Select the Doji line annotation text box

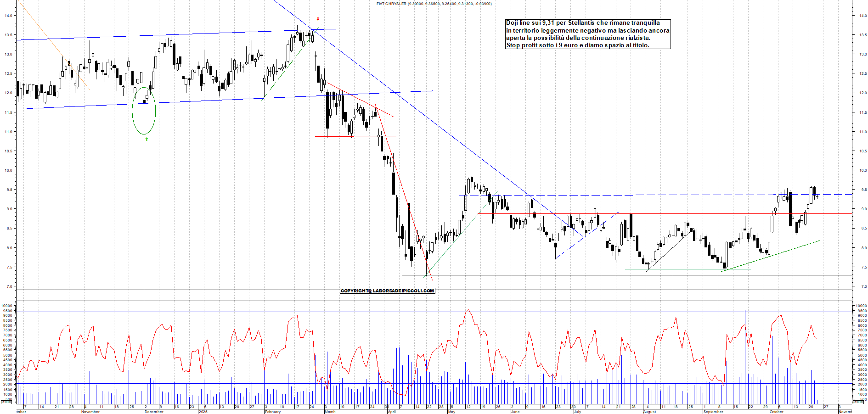pos(588,34)
